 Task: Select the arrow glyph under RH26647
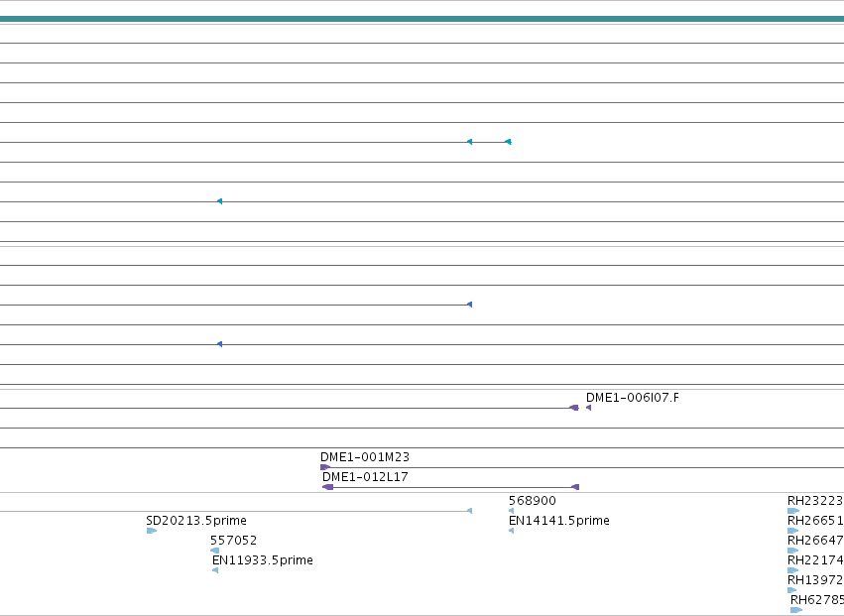[792, 551]
